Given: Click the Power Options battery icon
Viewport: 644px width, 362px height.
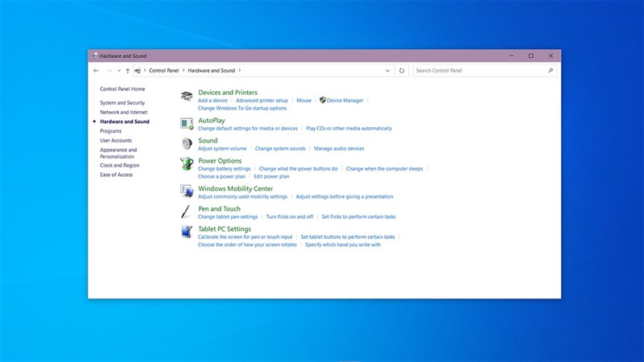Looking at the screenshot, I should pyautogui.click(x=186, y=165).
